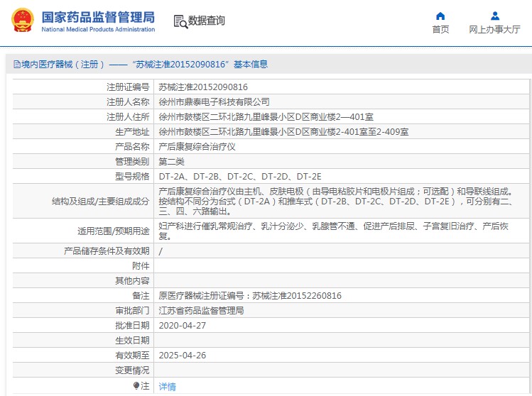
Task: Click the 附件 row label
Action: click(141, 266)
